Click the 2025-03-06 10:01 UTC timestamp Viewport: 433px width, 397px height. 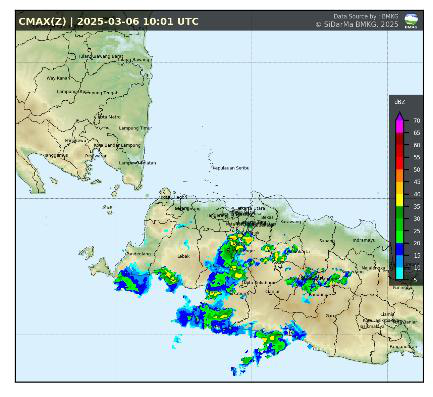(x=138, y=22)
